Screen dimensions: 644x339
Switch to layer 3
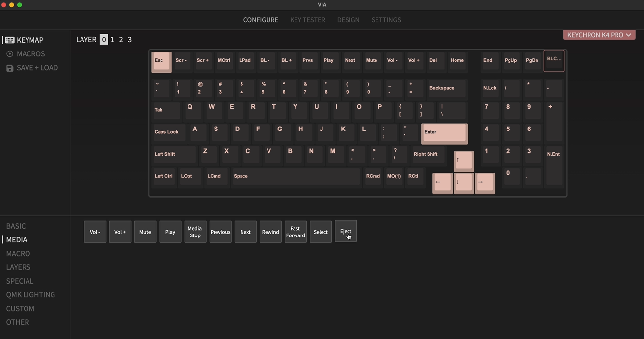click(x=130, y=40)
